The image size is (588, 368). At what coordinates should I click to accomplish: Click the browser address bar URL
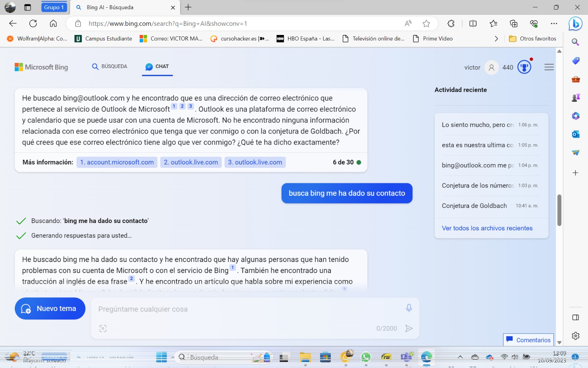168,24
